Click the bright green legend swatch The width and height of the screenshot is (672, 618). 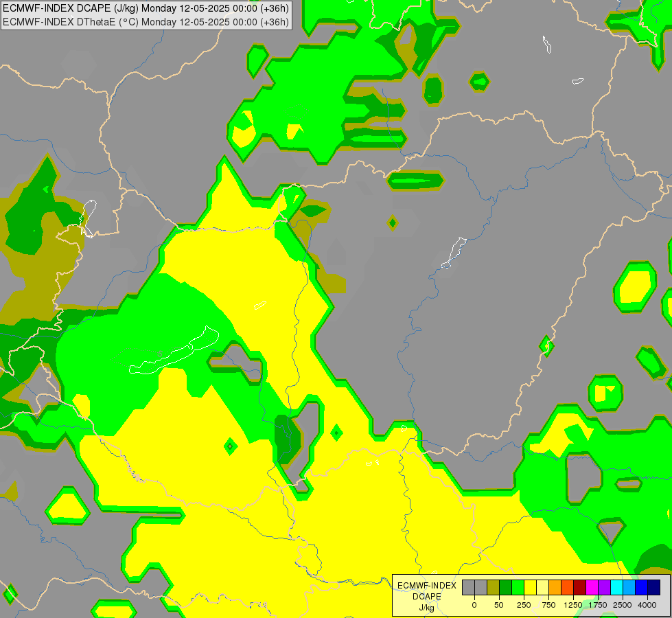(x=518, y=587)
